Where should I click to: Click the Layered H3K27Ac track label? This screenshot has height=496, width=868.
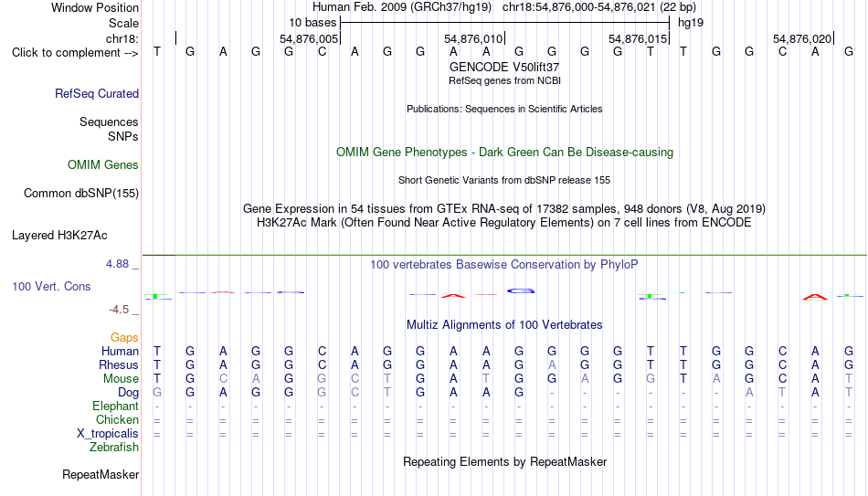(x=59, y=236)
